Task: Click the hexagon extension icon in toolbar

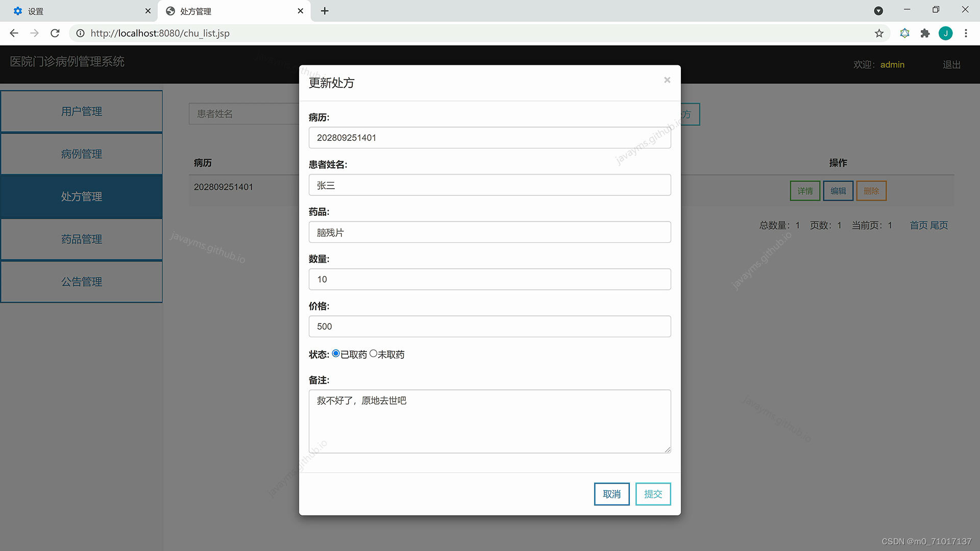Action: [x=904, y=33]
